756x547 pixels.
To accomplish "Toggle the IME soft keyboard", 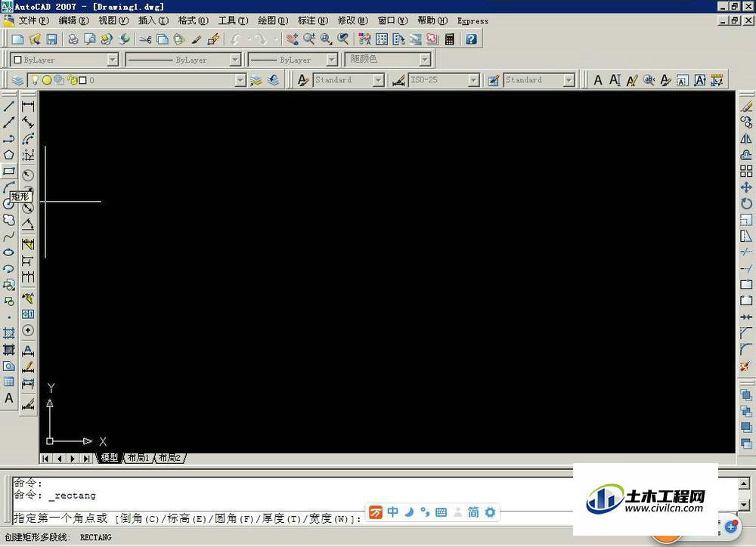I will [442, 511].
